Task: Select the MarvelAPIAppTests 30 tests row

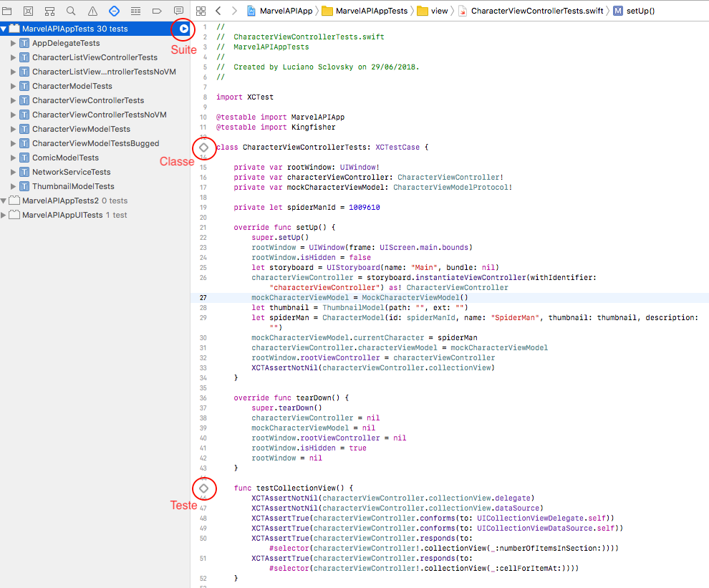Action: pyautogui.click(x=95, y=29)
